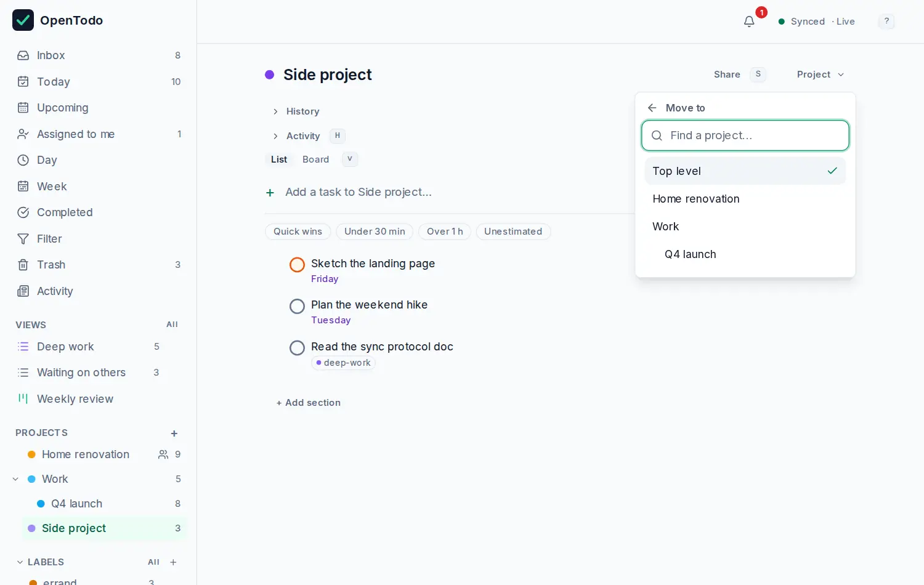Open the Day view in sidebar
This screenshot has width=924, height=585.
coord(99,160)
